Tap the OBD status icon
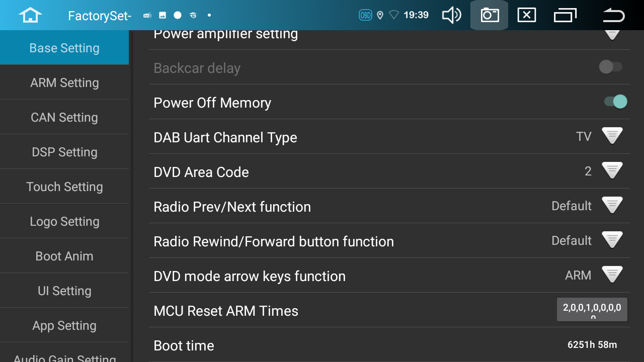Viewport: 644px width, 362px height. tap(365, 15)
